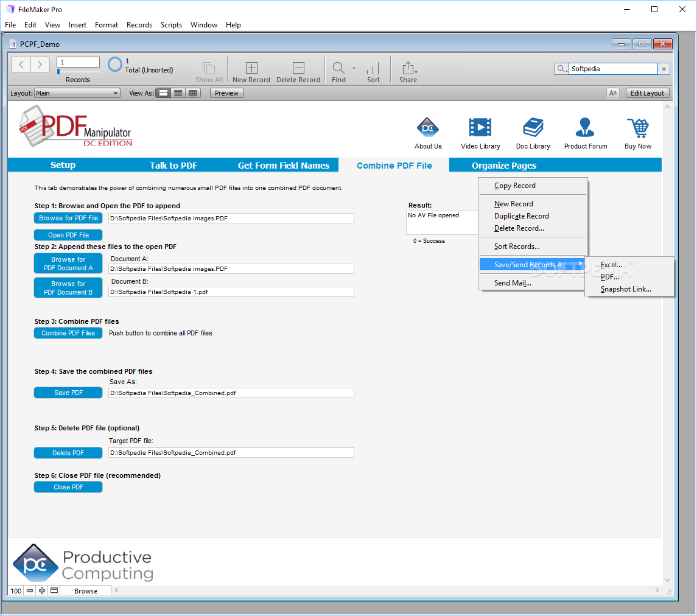Screen dimensions: 697x616
Task: Click the Find magnifier icon
Action: (x=338, y=68)
